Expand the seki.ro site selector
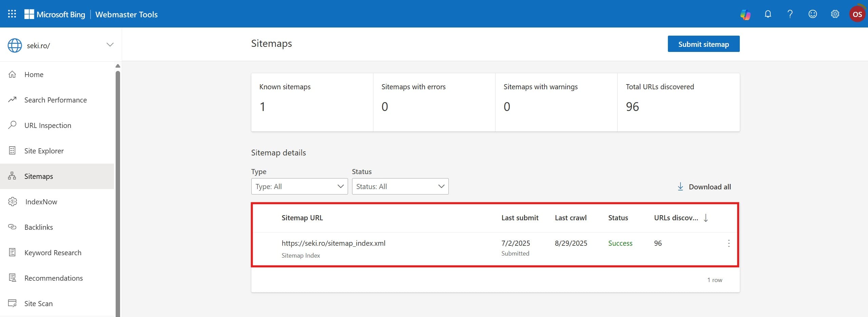This screenshot has width=868, height=317. [110, 44]
